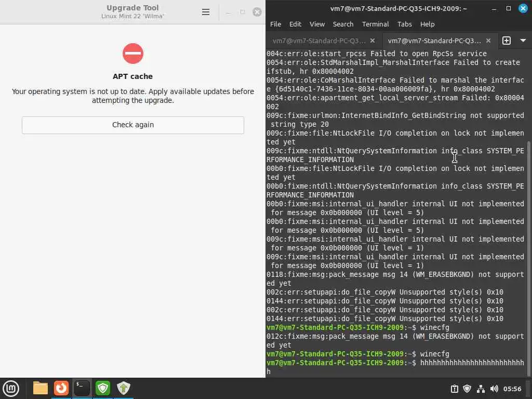Image resolution: width=532 pixels, height=399 pixels.
Task: Click the APT cache heading text
Action: click(x=132, y=76)
